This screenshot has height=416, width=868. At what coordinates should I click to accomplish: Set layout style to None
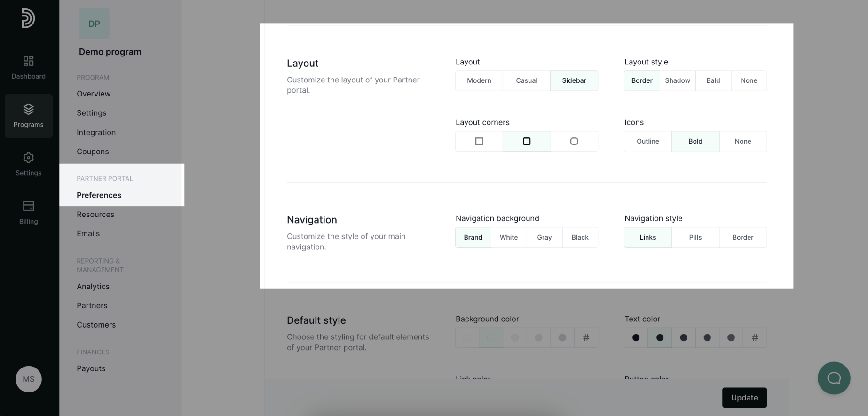coord(749,80)
